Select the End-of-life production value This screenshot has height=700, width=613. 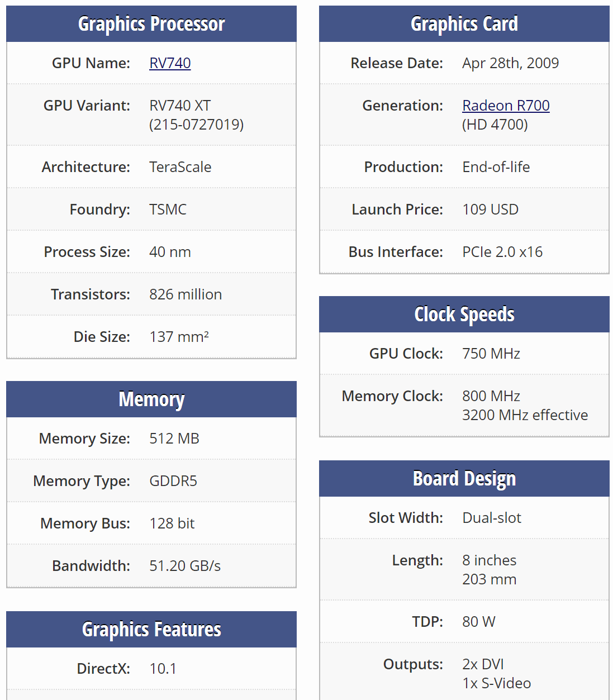tap(496, 167)
